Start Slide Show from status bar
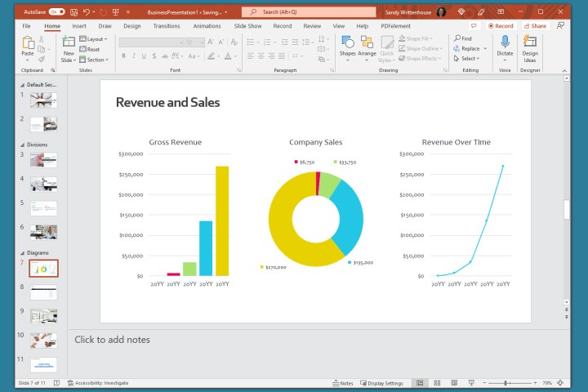Screen dimensions: 588x392 [x=471, y=382]
